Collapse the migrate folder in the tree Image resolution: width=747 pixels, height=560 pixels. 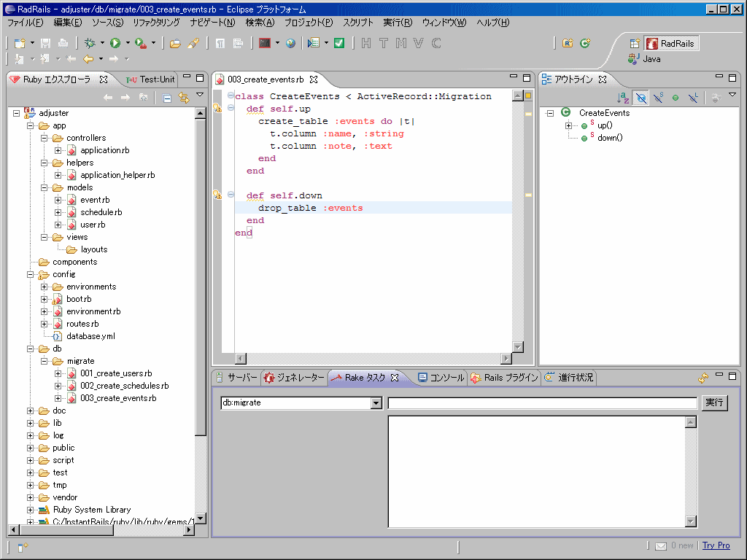[44, 360]
